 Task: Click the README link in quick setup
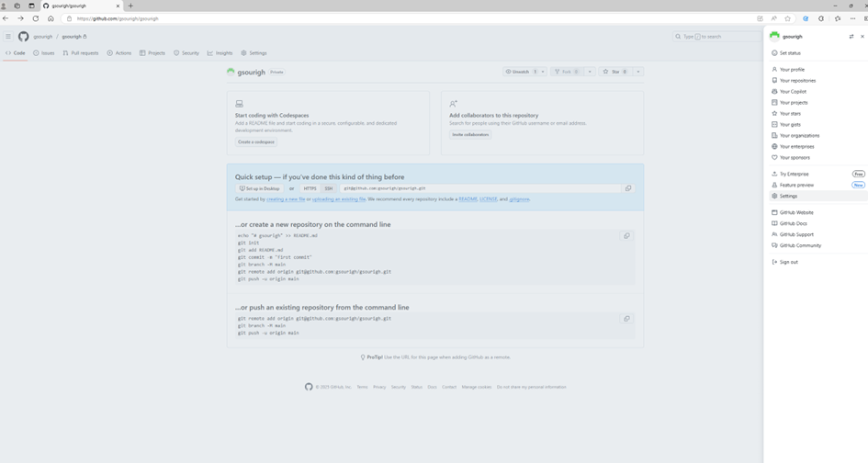468,199
